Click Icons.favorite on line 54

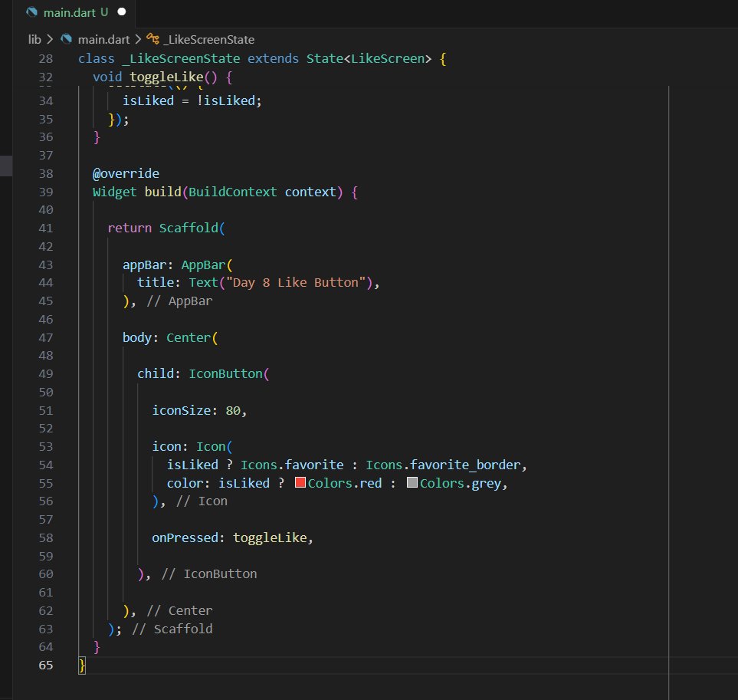292,465
